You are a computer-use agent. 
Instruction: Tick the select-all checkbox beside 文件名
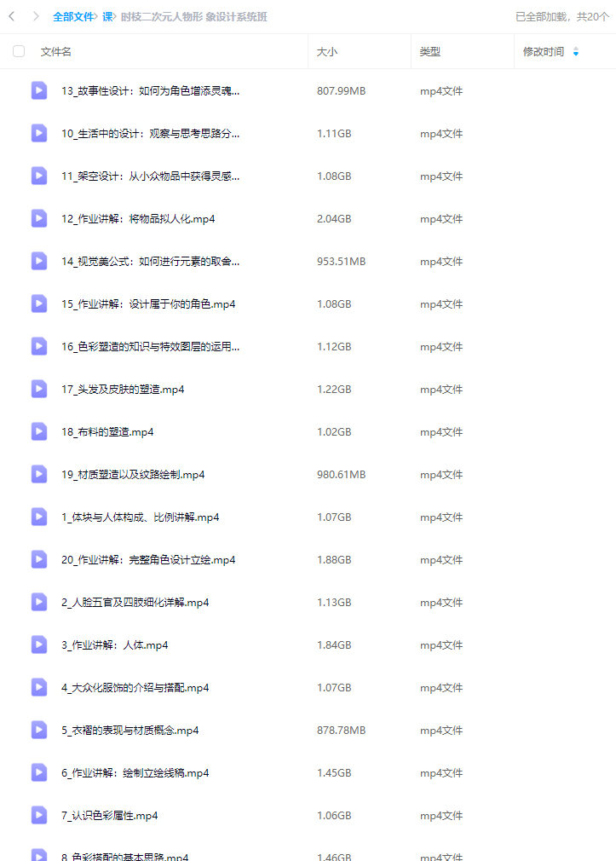point(19,51)
